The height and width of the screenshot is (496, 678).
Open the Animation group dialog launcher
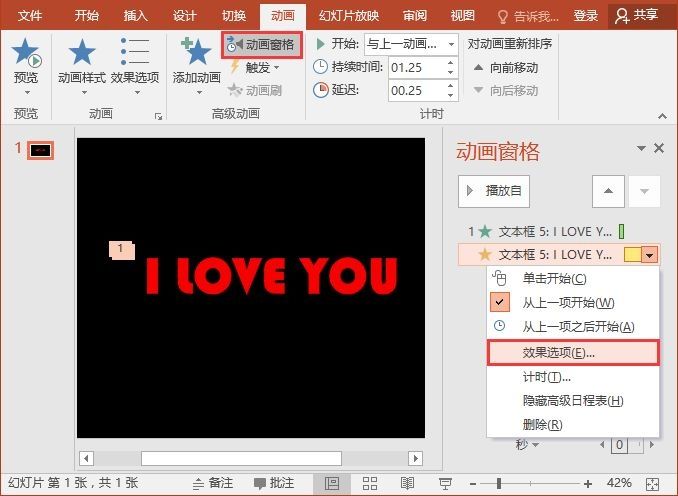pyautogui.click(x=159, y=116)
